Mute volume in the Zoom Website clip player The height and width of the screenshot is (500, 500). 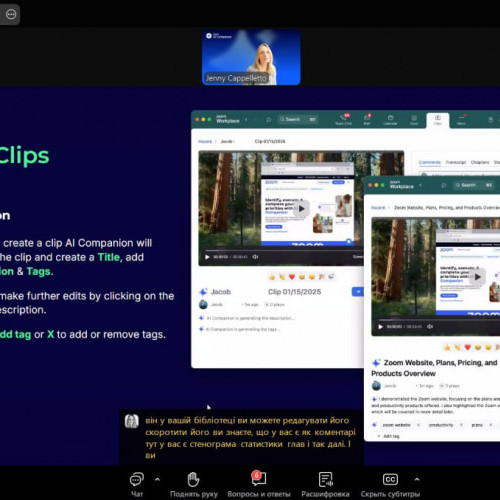tap(430, 327)
